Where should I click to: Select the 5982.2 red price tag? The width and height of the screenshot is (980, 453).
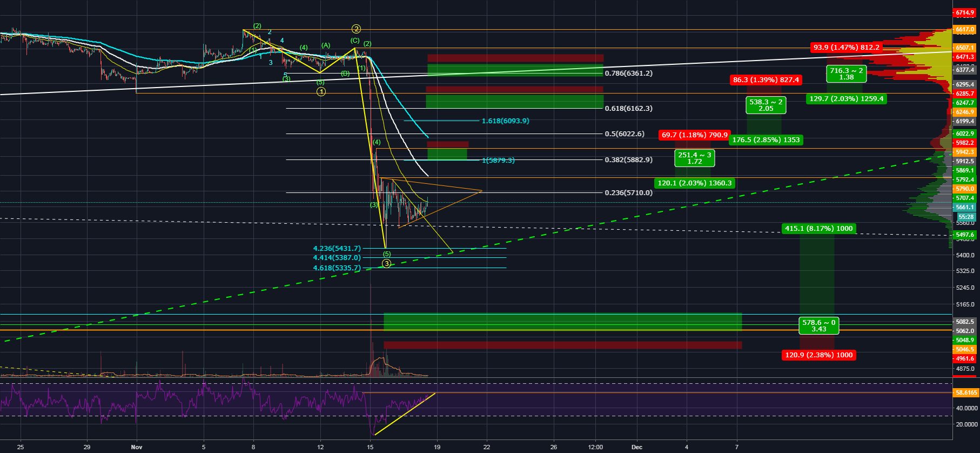(965, 143)
